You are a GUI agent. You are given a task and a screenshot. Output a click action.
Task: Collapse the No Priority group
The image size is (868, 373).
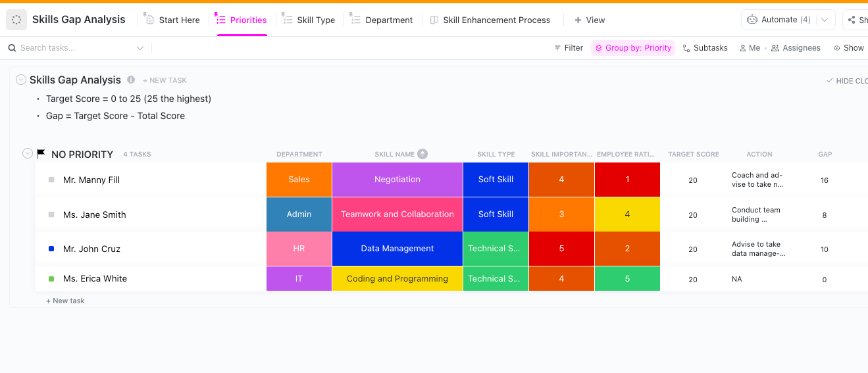tap(28, 153)
